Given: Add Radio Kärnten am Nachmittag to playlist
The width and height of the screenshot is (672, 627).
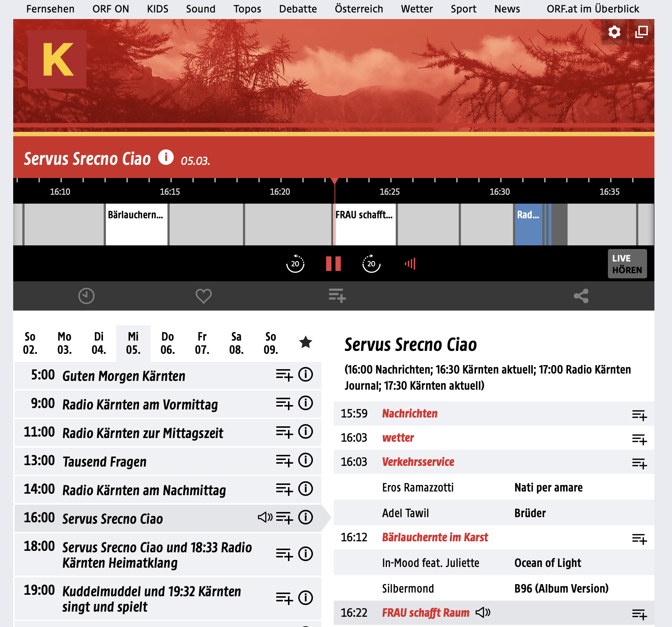Looking at the screenshot, I should pyautogui.click(x=284, y=489).
